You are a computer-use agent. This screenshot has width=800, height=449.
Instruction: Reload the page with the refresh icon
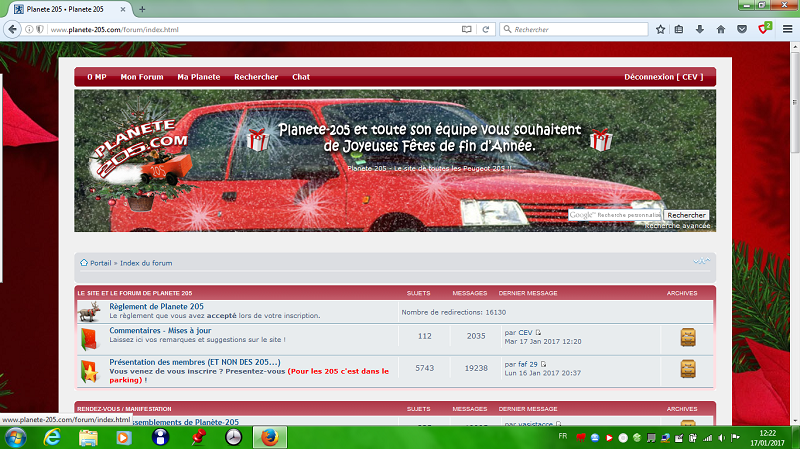(x=486, y=30)
